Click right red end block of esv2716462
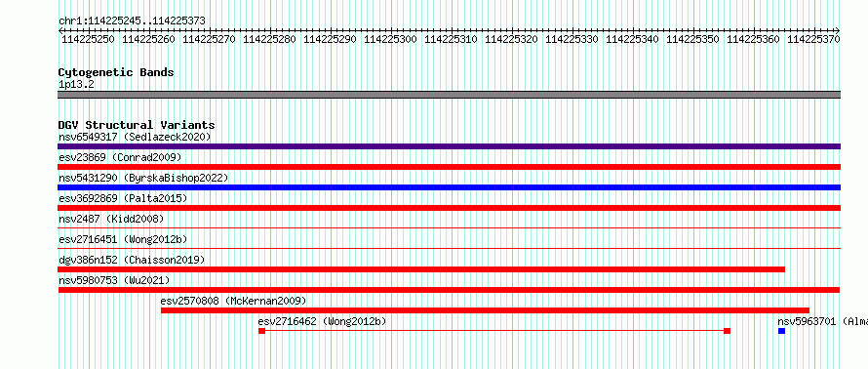Image resolution: width=868 pixels, height=369 pixels. pos(727,331)
